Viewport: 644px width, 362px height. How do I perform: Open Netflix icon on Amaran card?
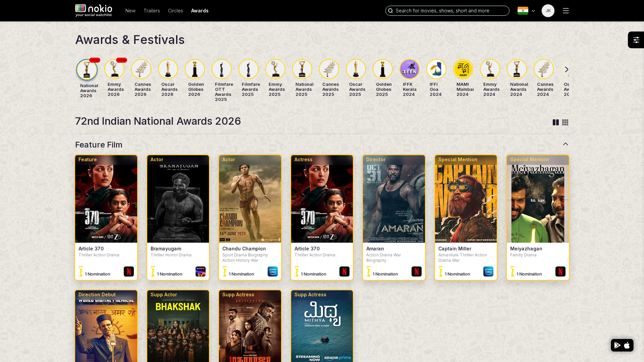pos(417,271)
